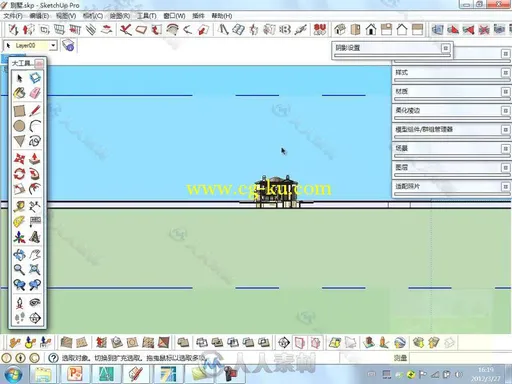Click the help question mark in status bar
512x384 pixels.
(53, 358)
